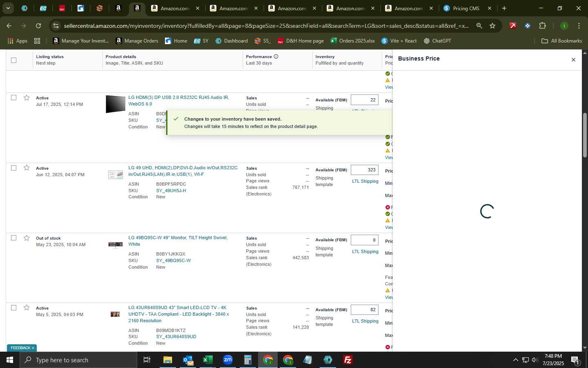Screen dimensions: 588x368
Task: Select checkbox for LG 49 UHD listing
Action: 13,168
